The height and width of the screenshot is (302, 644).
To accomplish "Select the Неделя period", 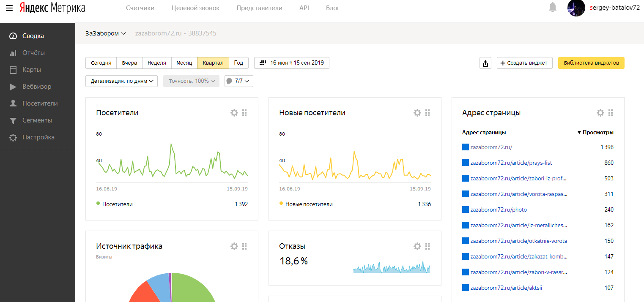I will click(x=157, y=63).
